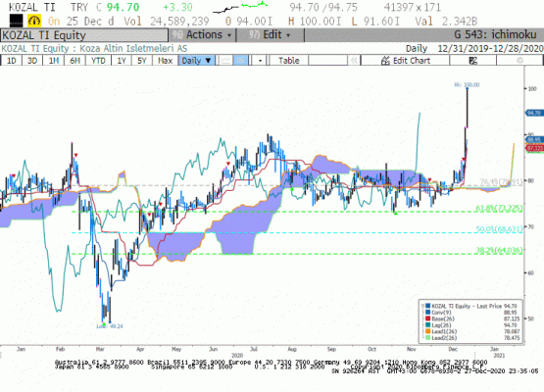Select the 1Y period tab
544x392 pixels.
(122, 61)
